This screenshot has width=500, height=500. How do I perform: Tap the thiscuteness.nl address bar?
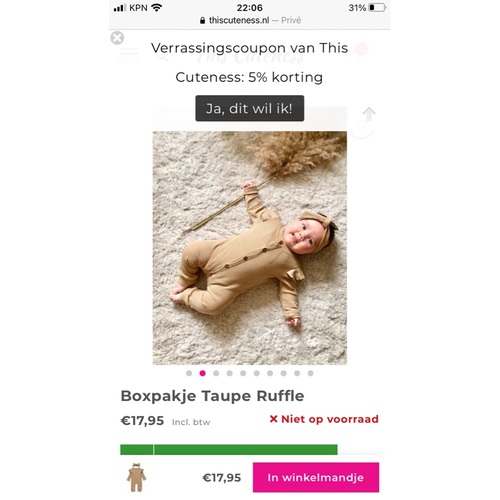pos(250,20)
